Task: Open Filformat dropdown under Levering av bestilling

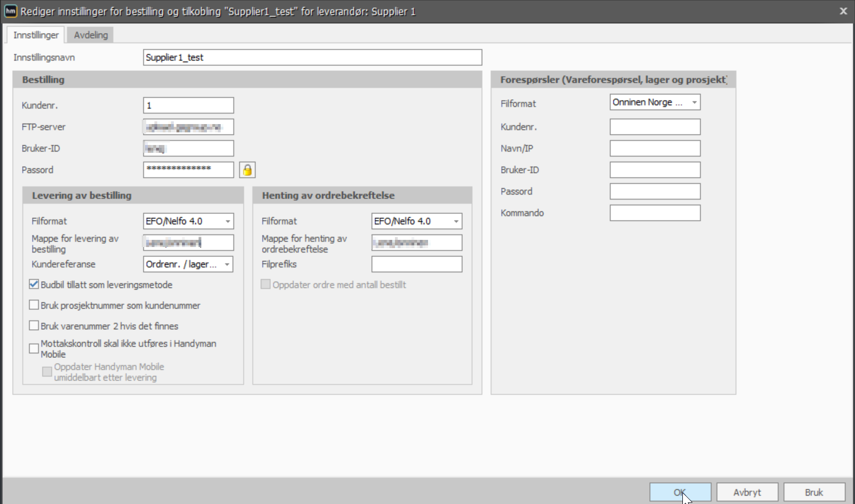Action: tap(188, 221)
